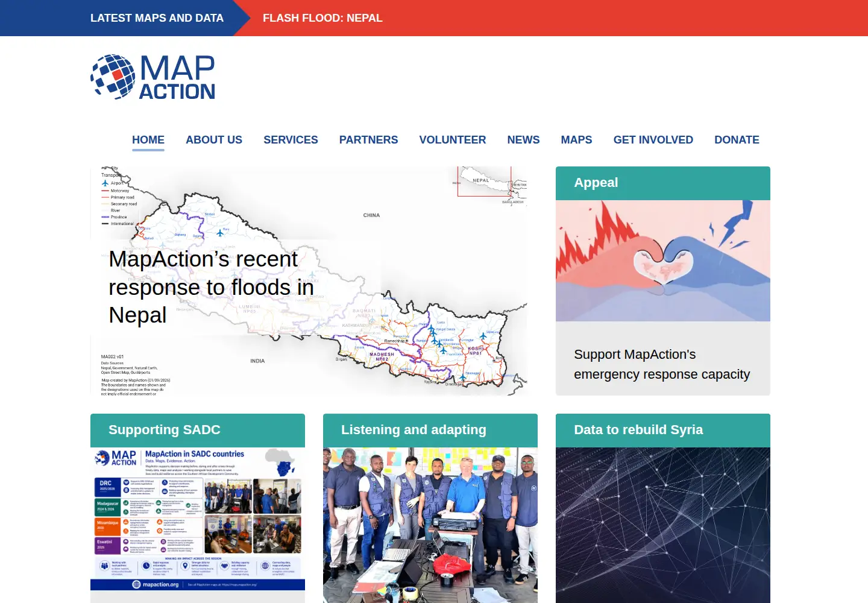Open the SERVICES menu
Viewport: 868px width, 603px height.
pyautogui.click(x=291, y=140)
